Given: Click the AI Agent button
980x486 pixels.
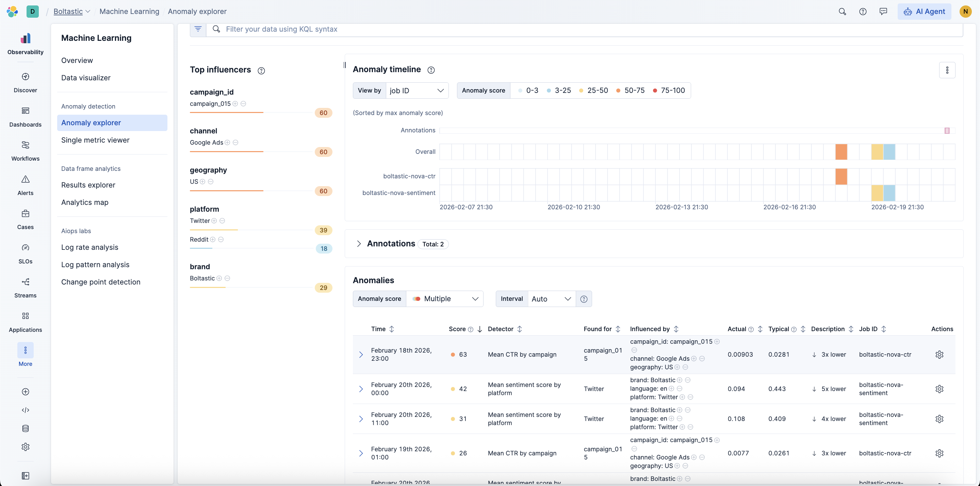Looking at the screenshot, I should 924,12.
